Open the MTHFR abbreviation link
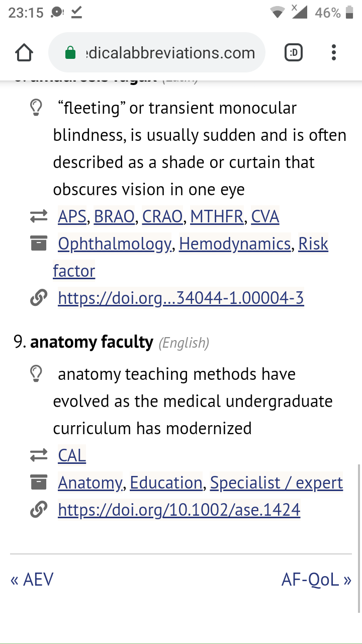 (217, 216)
